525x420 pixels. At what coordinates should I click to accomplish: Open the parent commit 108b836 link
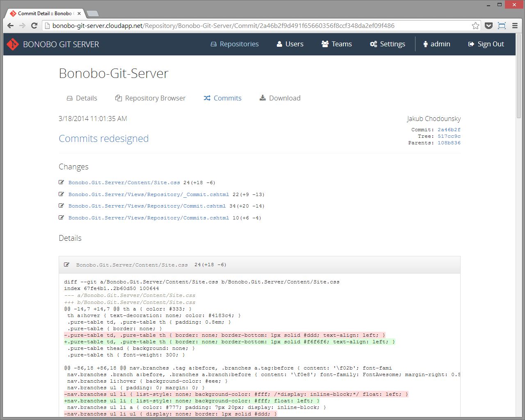[x=449, y=143]
